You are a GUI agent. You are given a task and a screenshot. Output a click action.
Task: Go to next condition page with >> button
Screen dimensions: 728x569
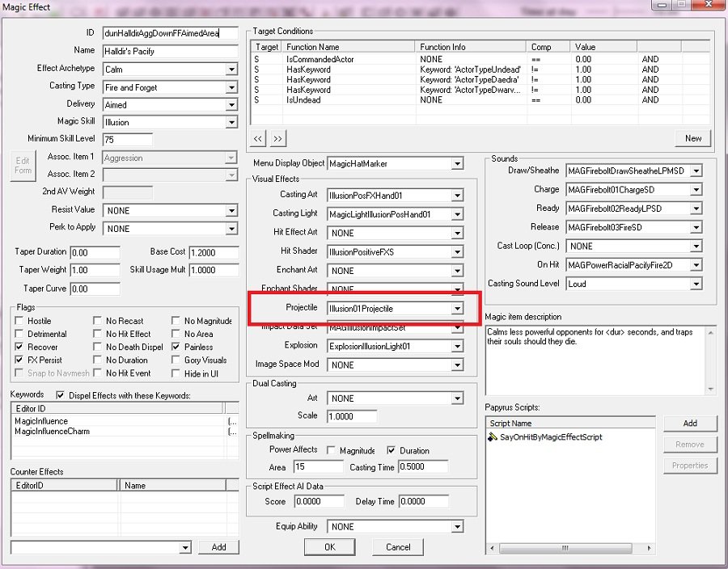(x=277, y=138)
